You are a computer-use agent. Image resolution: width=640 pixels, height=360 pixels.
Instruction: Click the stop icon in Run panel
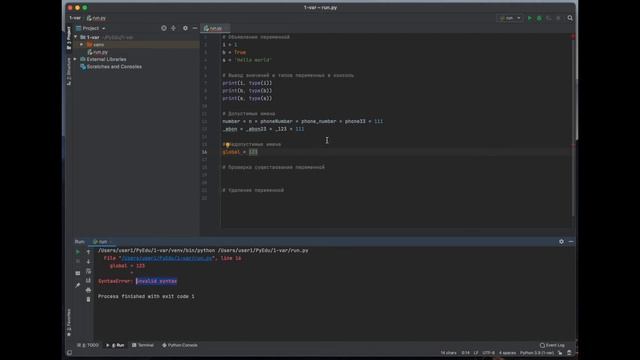coord(78,262)
